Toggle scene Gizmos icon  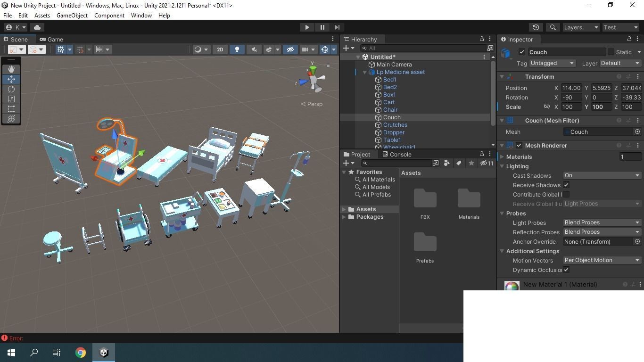[x=324, y=49]
